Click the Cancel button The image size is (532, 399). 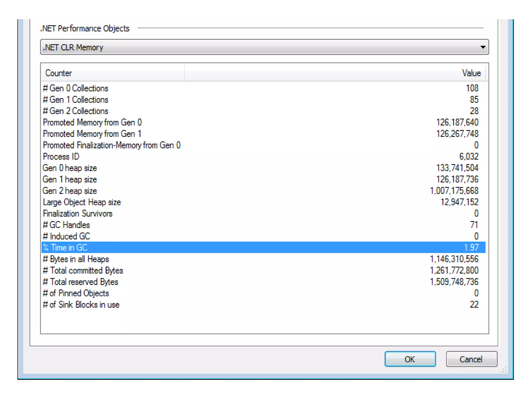click(x=471, y=359)
